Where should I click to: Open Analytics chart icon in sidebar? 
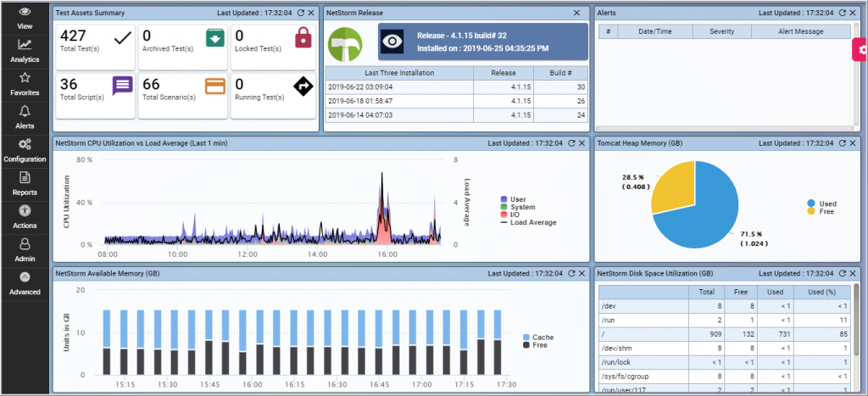point(25,45)
